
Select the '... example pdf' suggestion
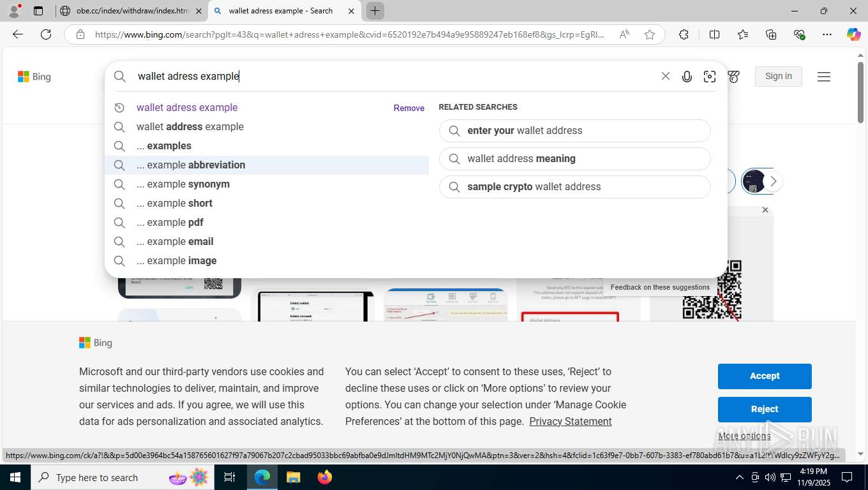267,223
